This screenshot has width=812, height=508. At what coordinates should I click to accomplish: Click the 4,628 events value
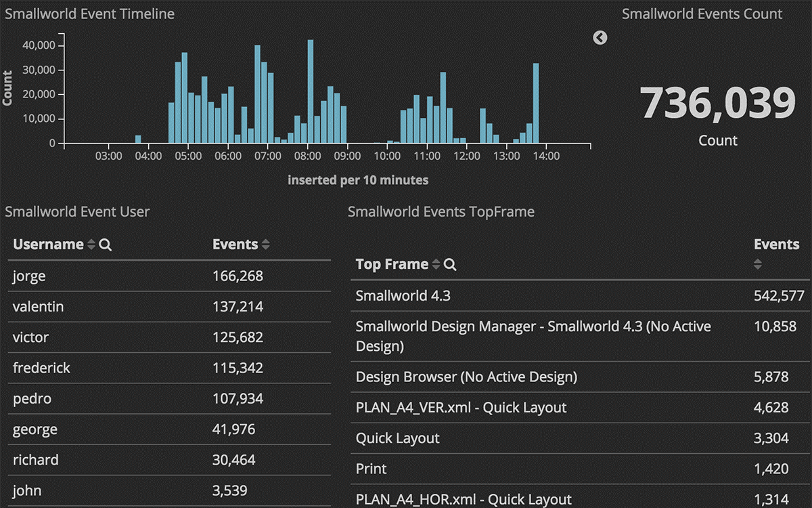coord(771,408)
